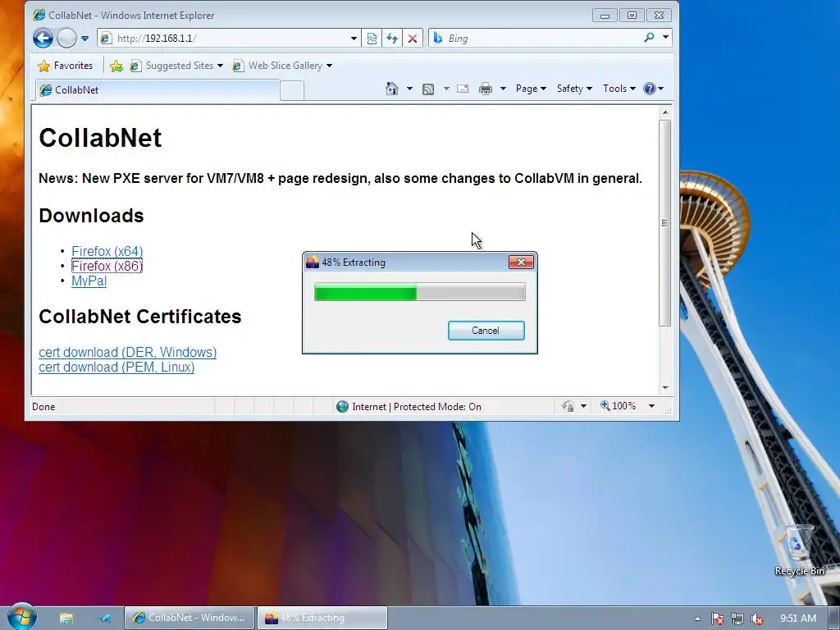Screen dimensions: 840x630
Task: Click the Help question mark icon
Action: (650, 89)
